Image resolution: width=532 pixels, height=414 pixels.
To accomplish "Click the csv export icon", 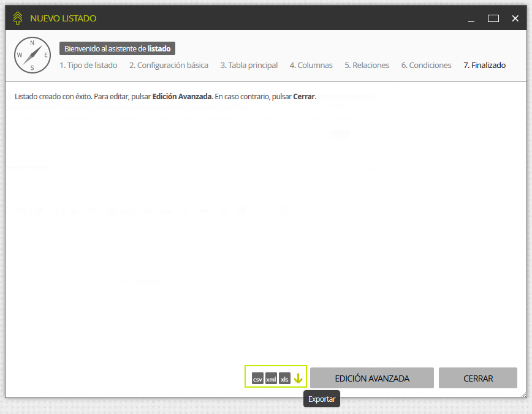I will pos(257,378).
